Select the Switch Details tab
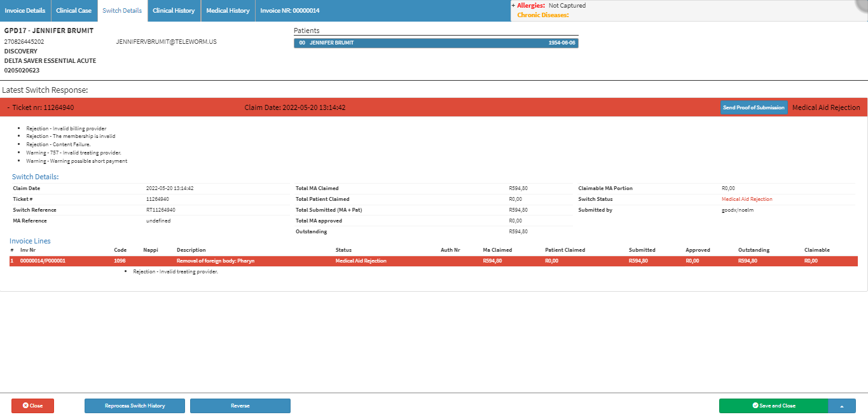Image resolution: width=868 pixels, height=417 pixels. coord(122,11)
